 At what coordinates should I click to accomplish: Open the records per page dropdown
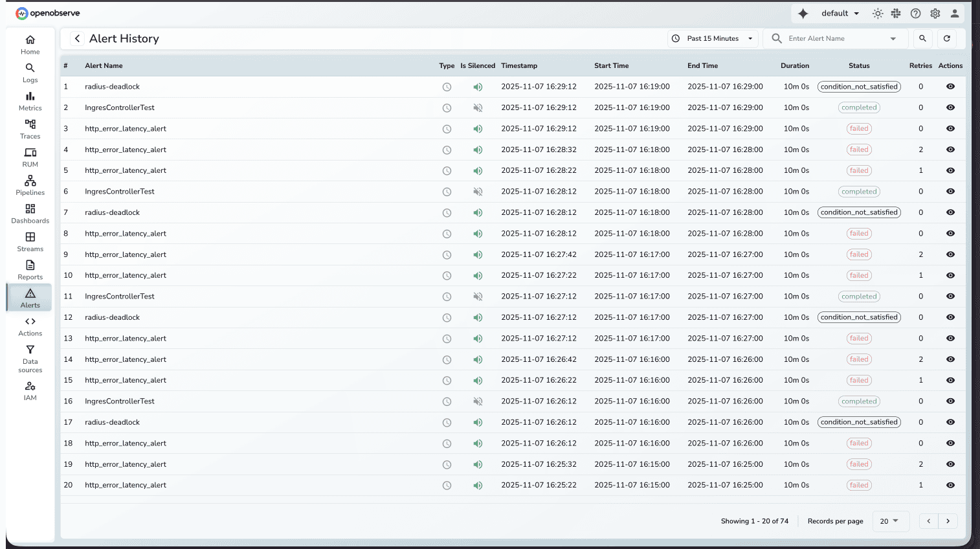pos(889,521)
